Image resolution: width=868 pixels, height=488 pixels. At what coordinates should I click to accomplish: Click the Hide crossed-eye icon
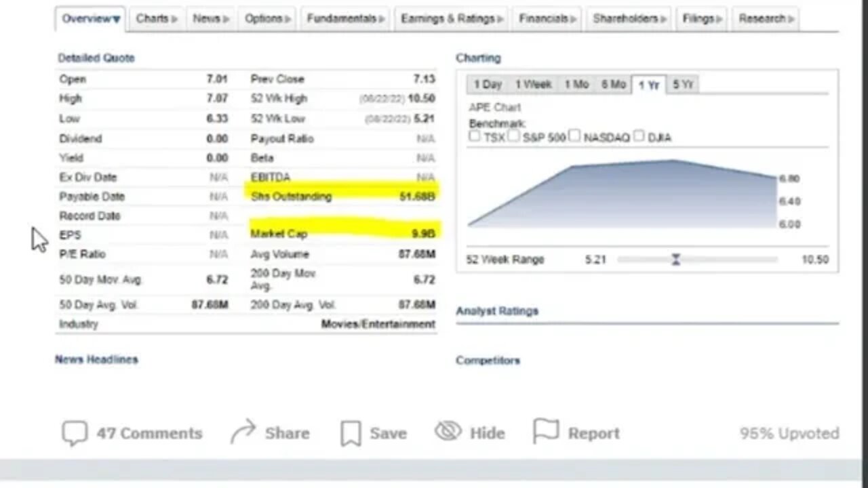[448, 431]
